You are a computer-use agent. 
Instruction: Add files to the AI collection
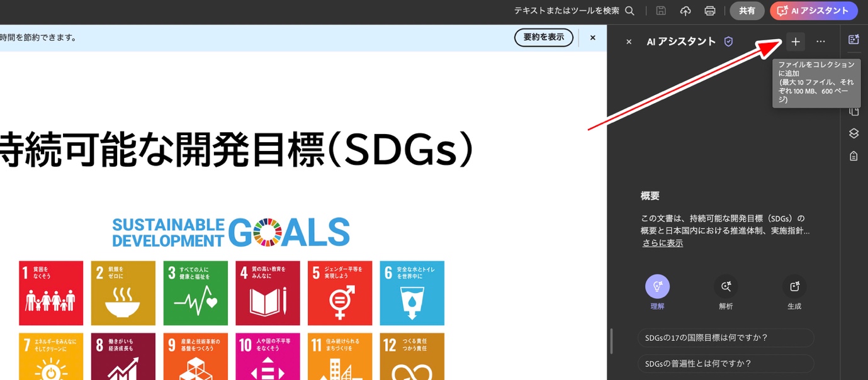point(795,41)
